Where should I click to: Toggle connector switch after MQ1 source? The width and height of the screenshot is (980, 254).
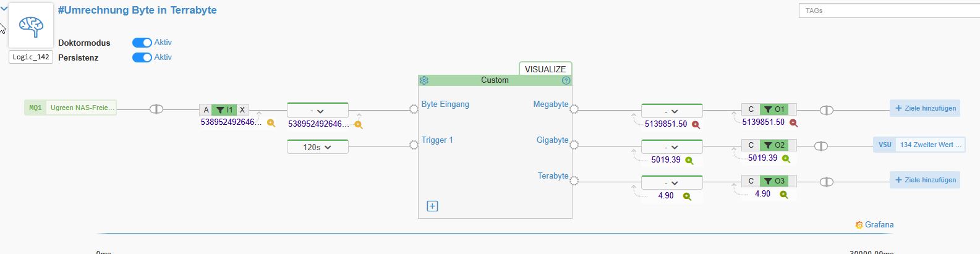[156, 109]
